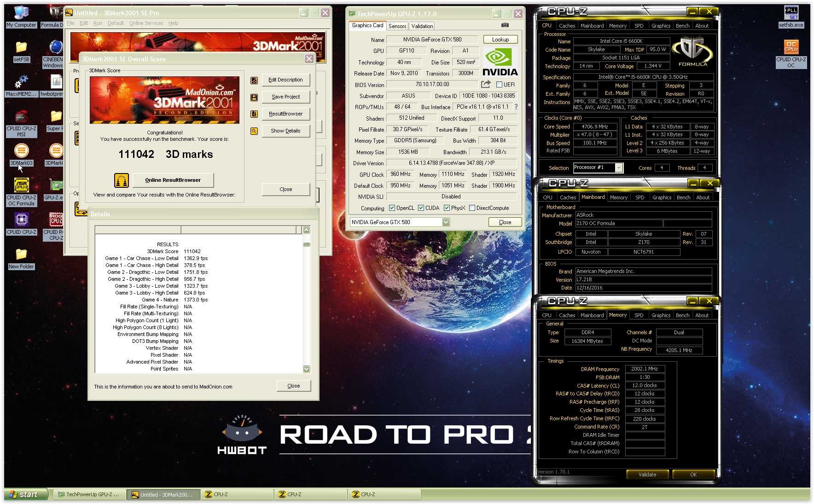
Task: Click the Online ResultBrowser icon in the 3DMark score dialog
Action: 122,180
